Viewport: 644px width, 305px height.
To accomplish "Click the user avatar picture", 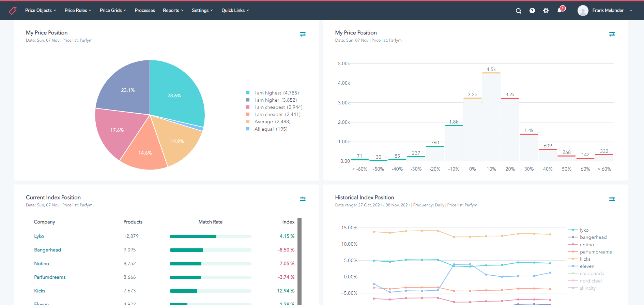I will coord(583,11).
